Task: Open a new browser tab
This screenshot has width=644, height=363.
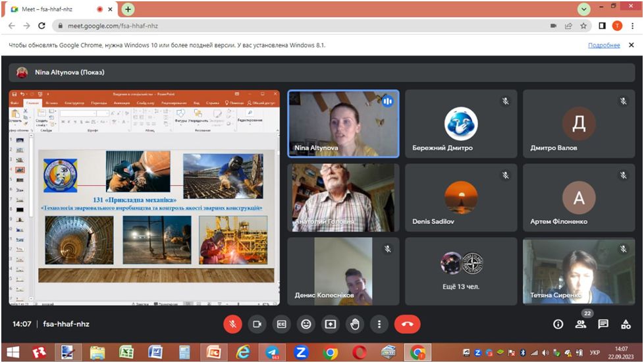Action: (x=128, y=9)
